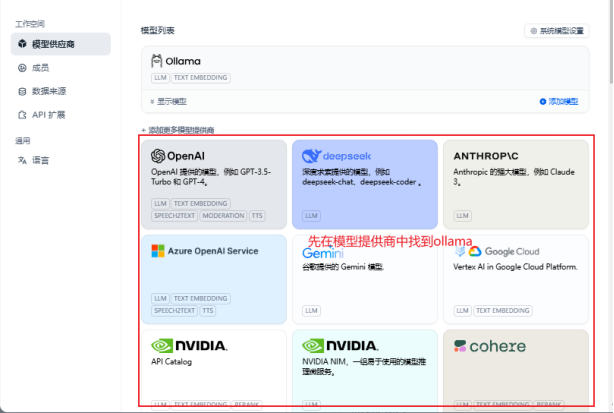Click the deepseek whale logo

(312, 156)
